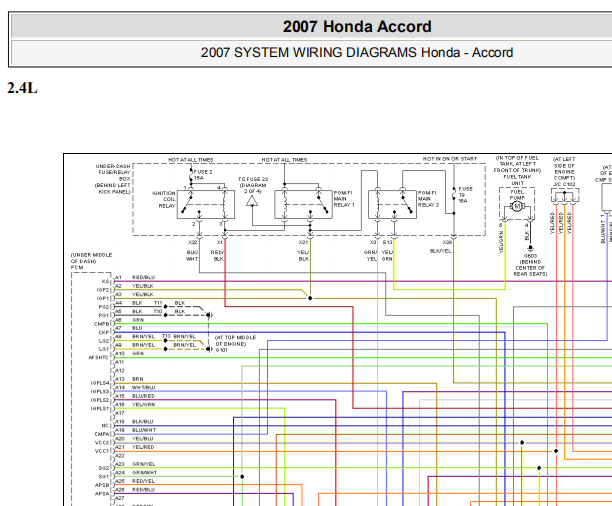Click the Fuse 19 15A fuse symbol

pyautogui.click(x=454, y=194)
